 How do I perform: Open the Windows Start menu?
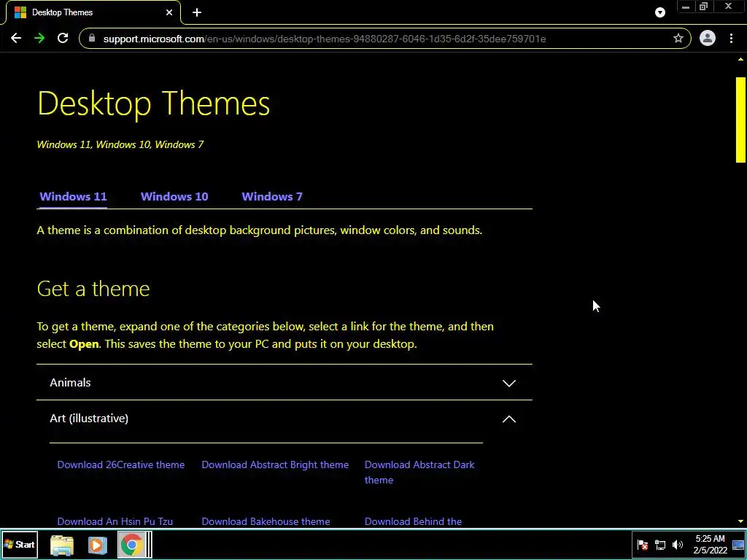pos(20,545)
